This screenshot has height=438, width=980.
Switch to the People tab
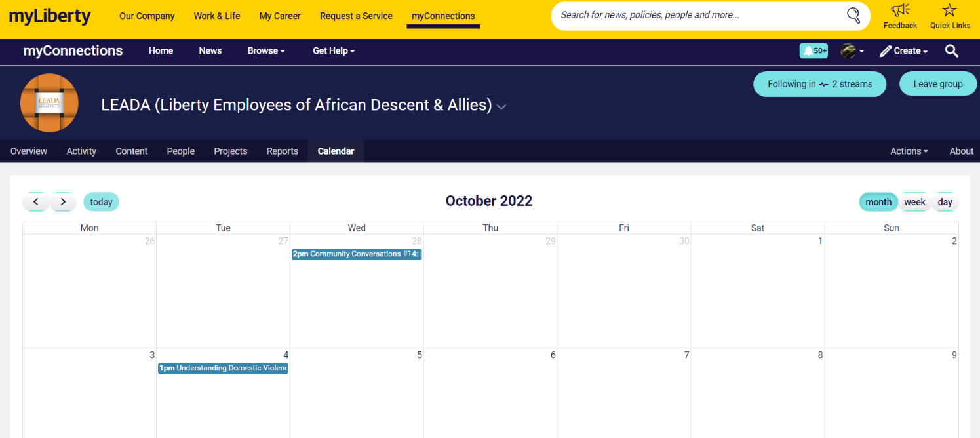(x=181, y=151)
